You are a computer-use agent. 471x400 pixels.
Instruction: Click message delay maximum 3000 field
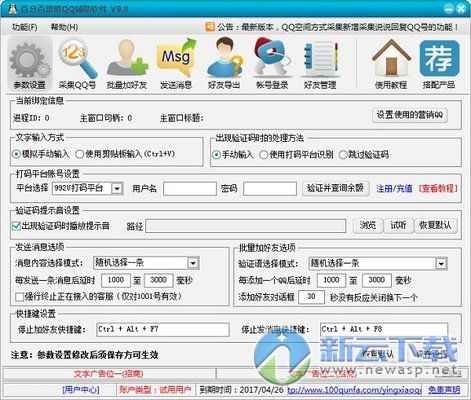pos(159,280)
